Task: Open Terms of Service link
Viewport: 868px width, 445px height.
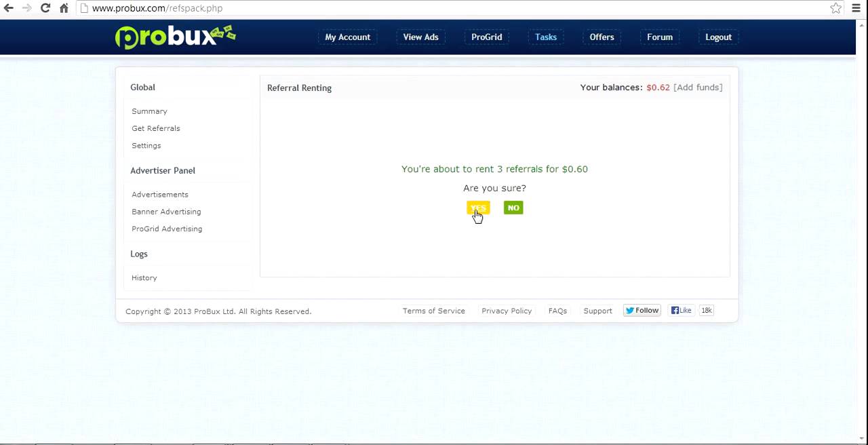Action: point(433,311)
